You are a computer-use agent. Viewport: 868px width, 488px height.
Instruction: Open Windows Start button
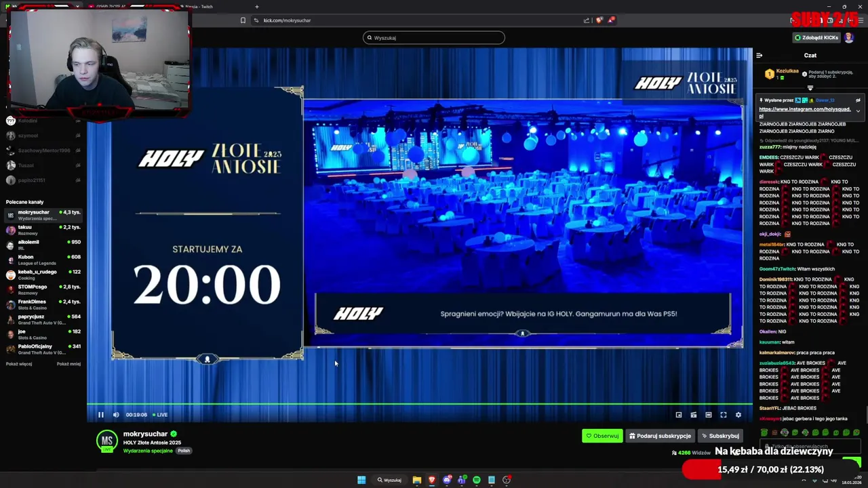(361, 480)
